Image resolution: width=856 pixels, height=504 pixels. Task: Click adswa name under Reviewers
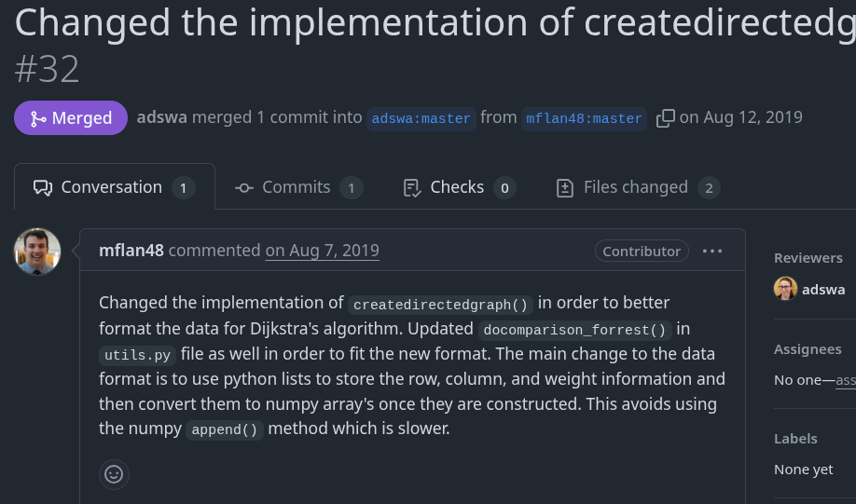(x=823, y=289)
